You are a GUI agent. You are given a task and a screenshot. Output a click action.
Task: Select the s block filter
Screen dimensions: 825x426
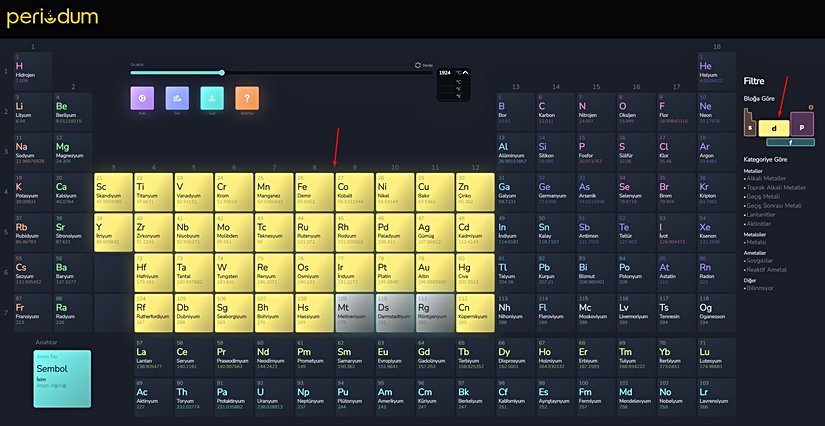[749, 127]
